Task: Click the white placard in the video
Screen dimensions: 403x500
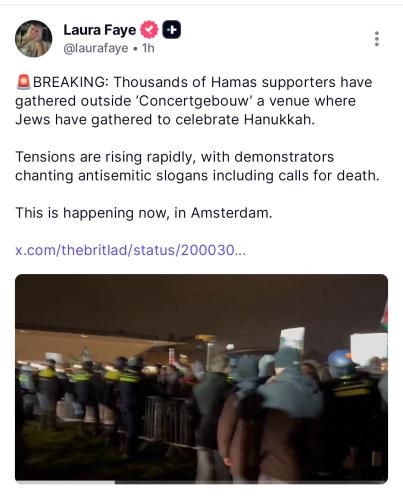Action: pyautogui.click(x=368, y=349)
